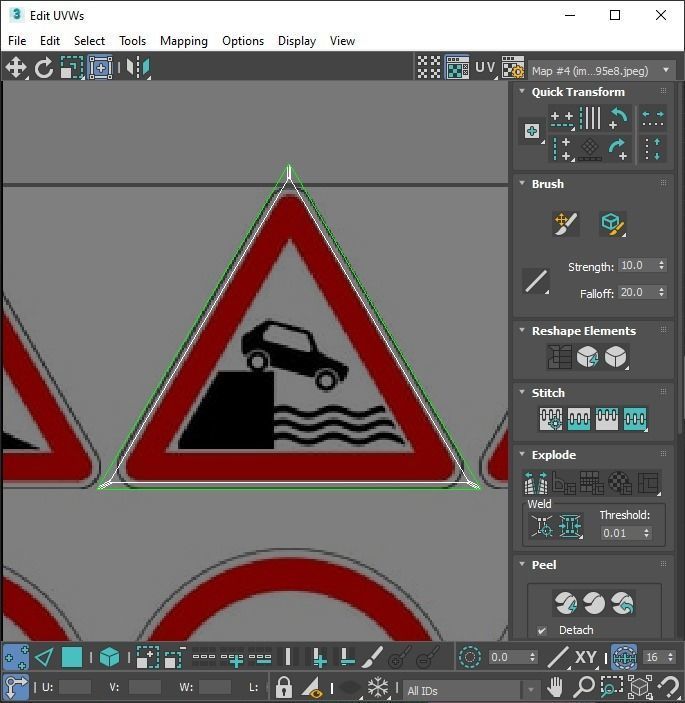Toggle the Detach checkbox in Peel

coord(542,631)
